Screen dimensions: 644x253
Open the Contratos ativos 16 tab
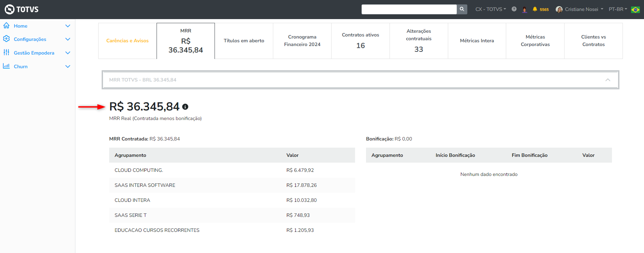click(x=361, y=41)
